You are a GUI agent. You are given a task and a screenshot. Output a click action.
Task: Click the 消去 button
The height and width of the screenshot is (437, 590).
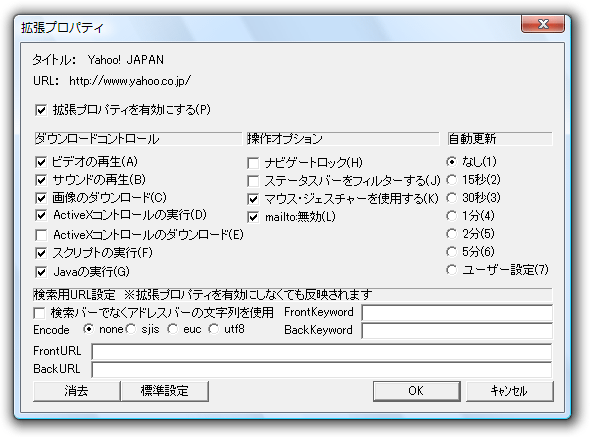(x=76, y=391)
